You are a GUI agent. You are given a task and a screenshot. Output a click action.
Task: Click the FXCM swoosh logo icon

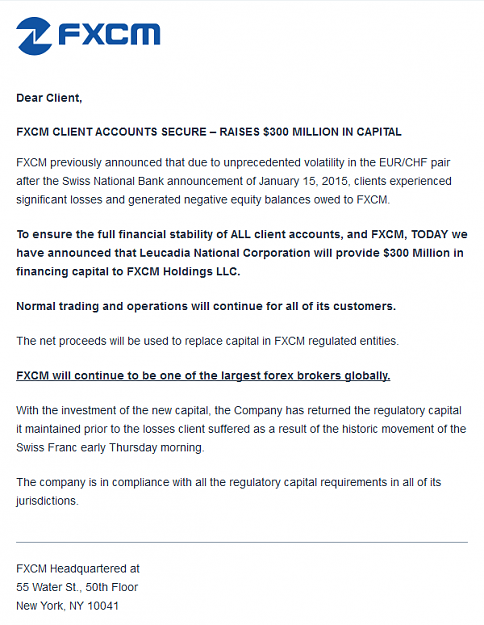[33, 36]
